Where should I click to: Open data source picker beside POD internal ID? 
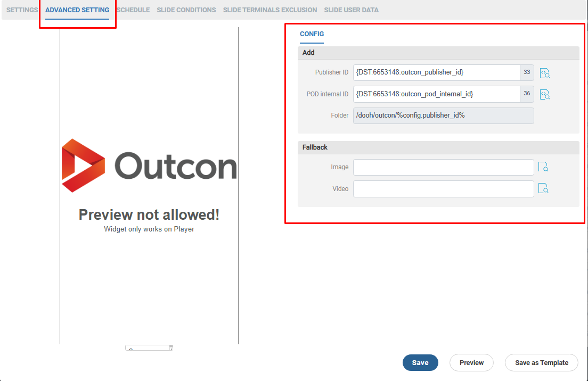pyautogui.click(x=544, y=94)
